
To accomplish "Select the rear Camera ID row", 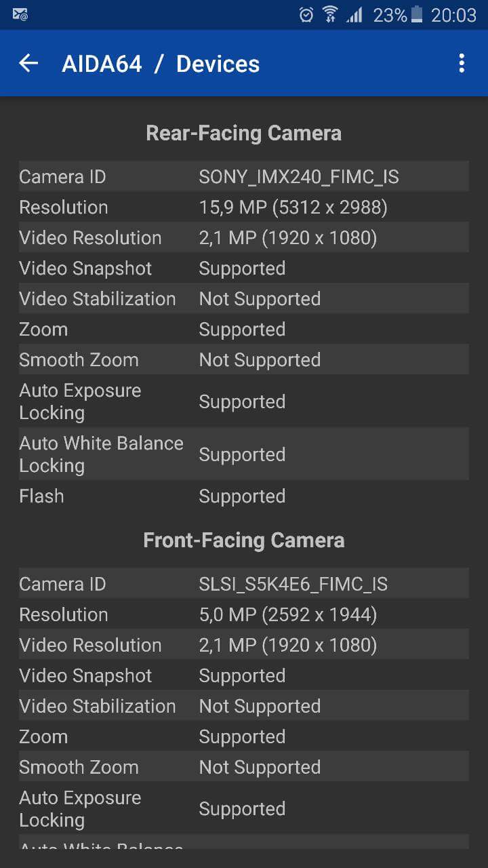I will click(x=244, y=177).
